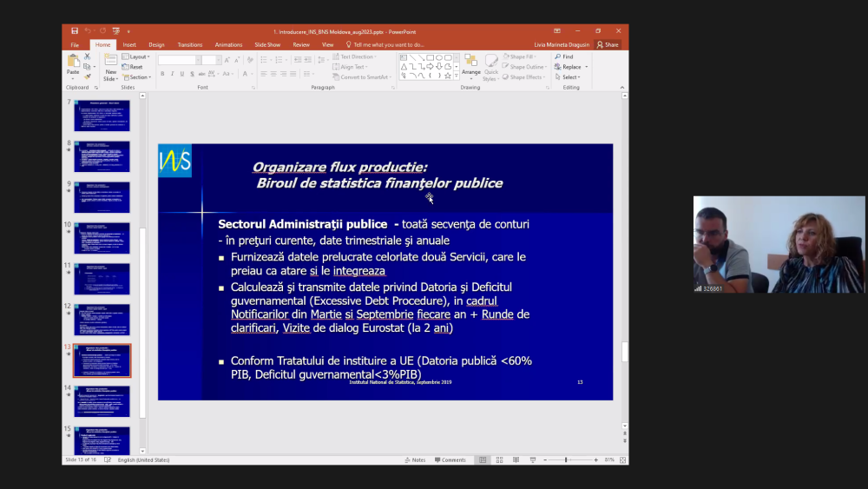
Task: Toggle Align Left paragraph button
Action: (264, 74)
